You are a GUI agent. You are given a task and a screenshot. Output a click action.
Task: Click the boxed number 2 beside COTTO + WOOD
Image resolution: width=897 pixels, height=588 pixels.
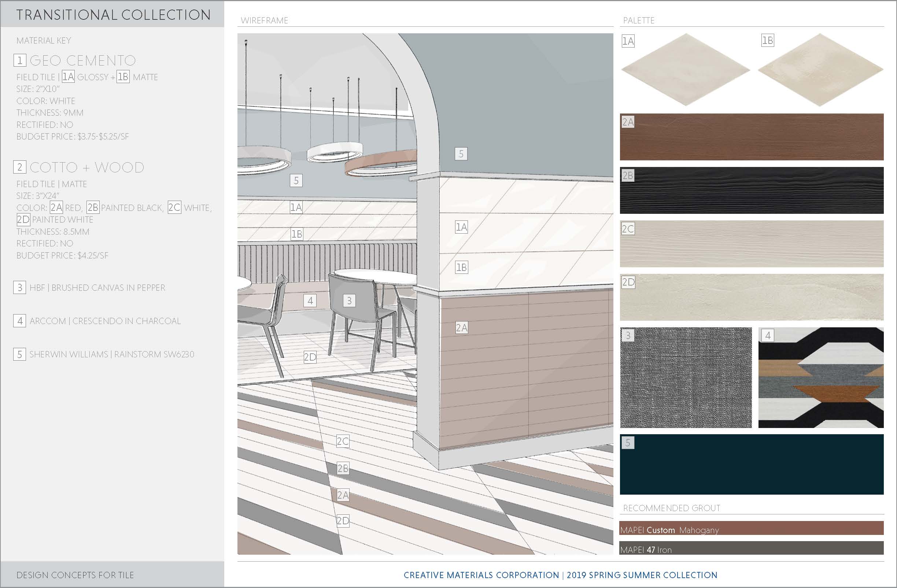point(19,167)
